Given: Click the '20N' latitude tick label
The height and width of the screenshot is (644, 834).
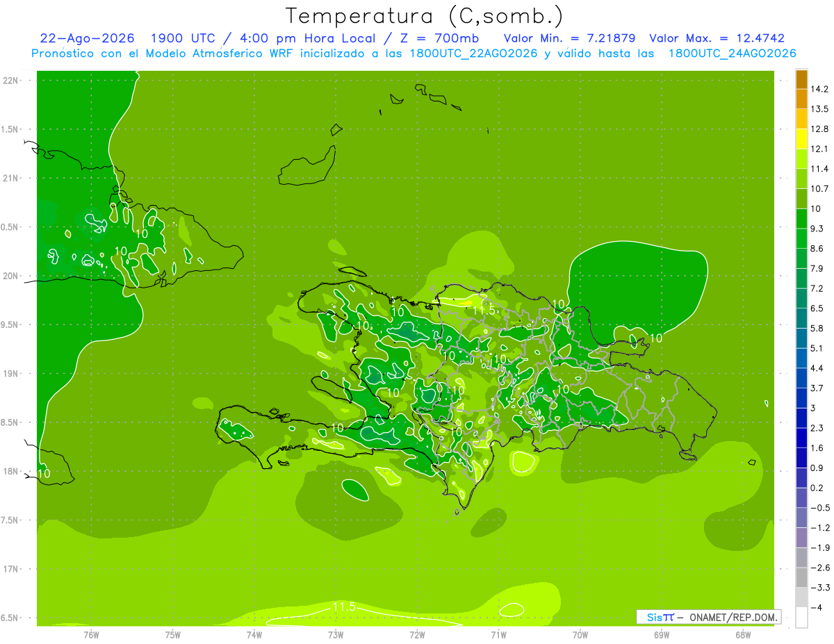Looking at the screenshot, I should (10, 276).
